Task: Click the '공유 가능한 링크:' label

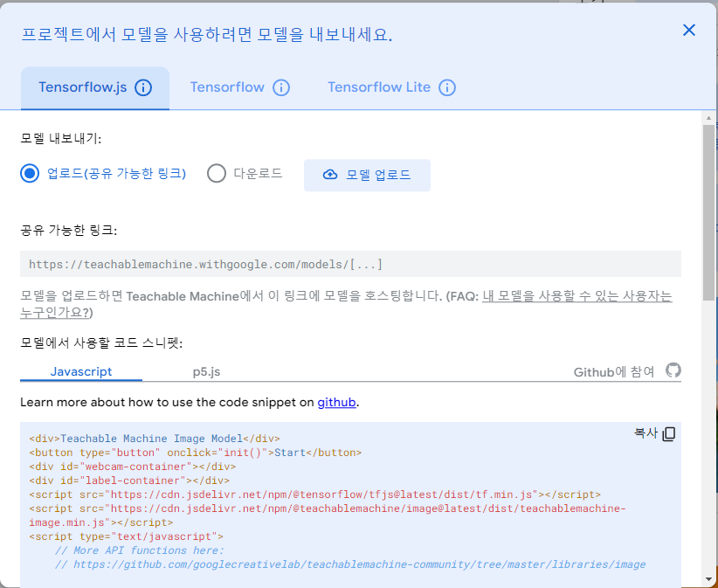Action: (x=69, y=230)
